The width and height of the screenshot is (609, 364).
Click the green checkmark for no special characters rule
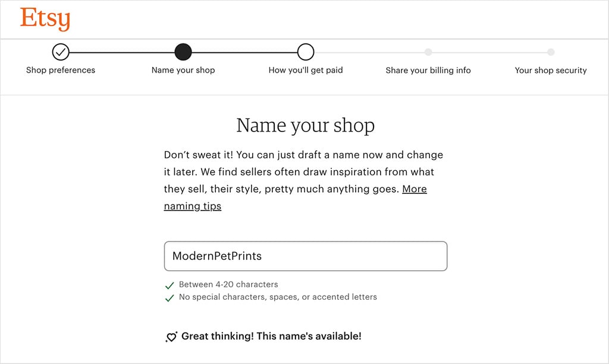(x=169, y=297)
